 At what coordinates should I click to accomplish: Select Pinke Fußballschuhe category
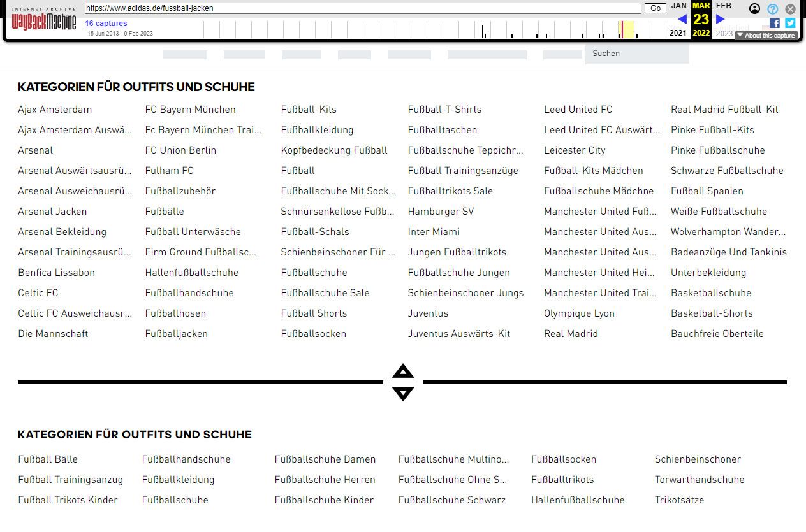(x=717, y=150)
